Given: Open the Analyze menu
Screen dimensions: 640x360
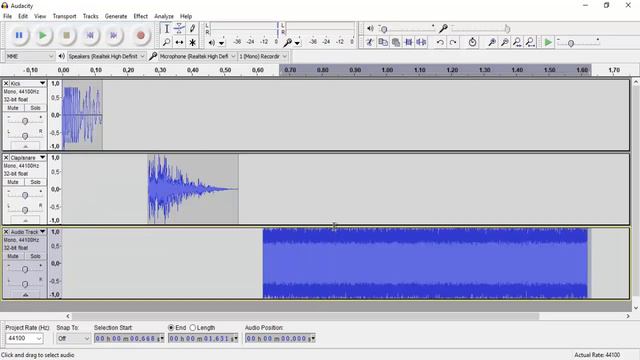Looking at the screenshot, I should 164,16.
